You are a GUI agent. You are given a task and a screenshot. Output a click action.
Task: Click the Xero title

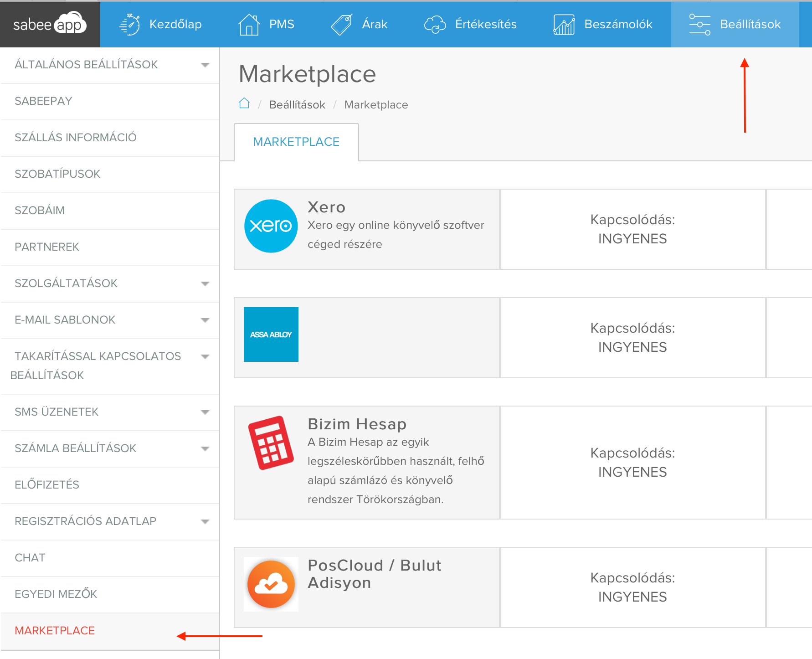(x=326, y=207)
